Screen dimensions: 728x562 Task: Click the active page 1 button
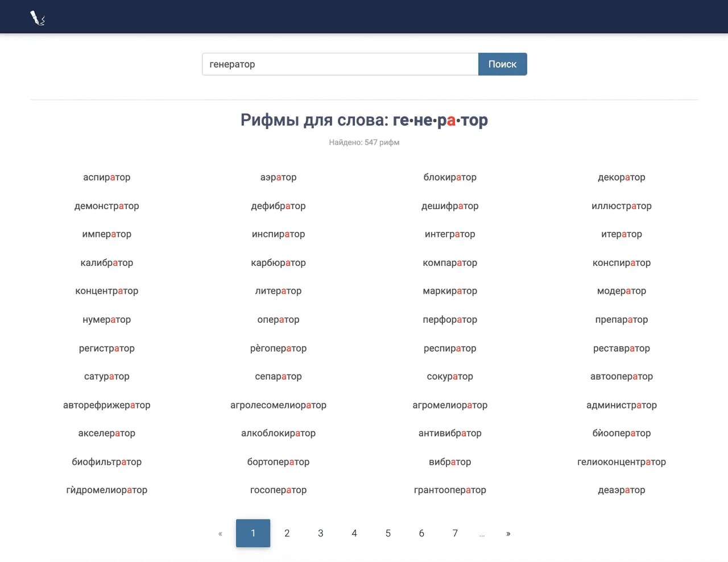(x=253, y=534)
